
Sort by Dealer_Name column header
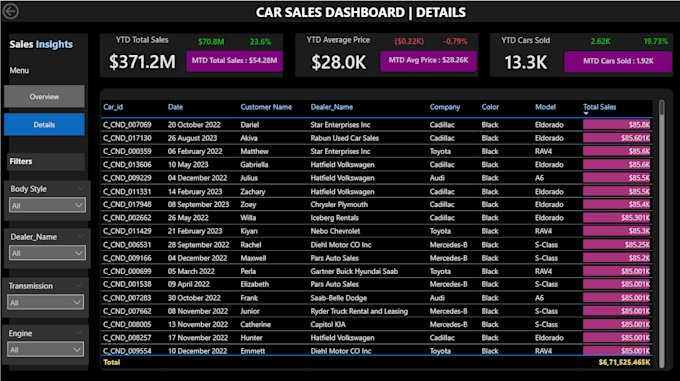[331, 107]
